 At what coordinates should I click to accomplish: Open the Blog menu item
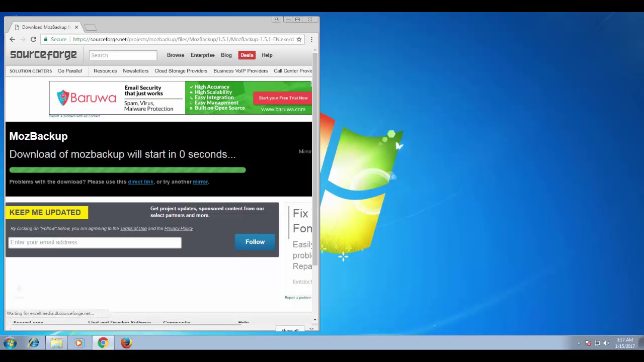226,55
